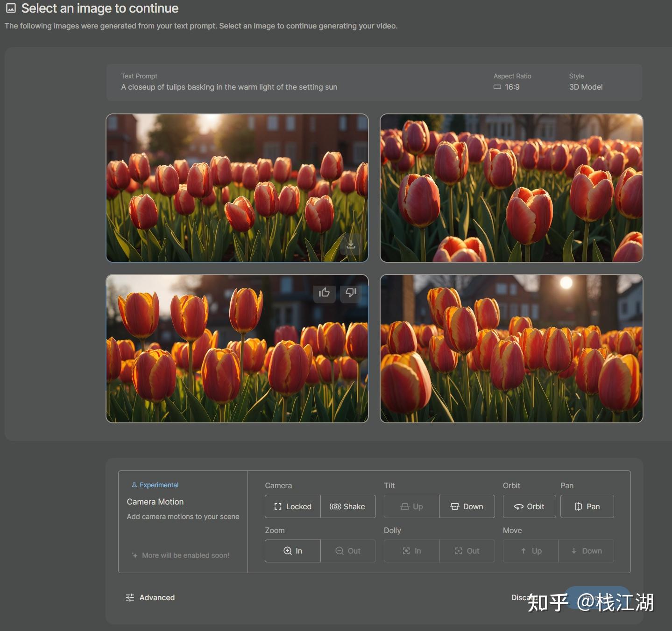
Task: Select Move Down camera motion
Action: (586, 551)
